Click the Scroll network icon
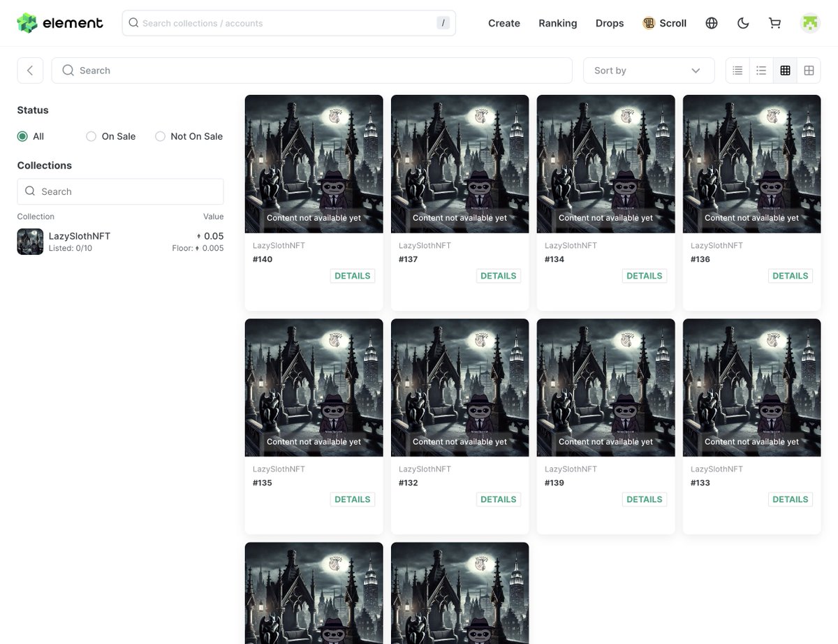The image size is (838, 644). click(x=648, y=23)
